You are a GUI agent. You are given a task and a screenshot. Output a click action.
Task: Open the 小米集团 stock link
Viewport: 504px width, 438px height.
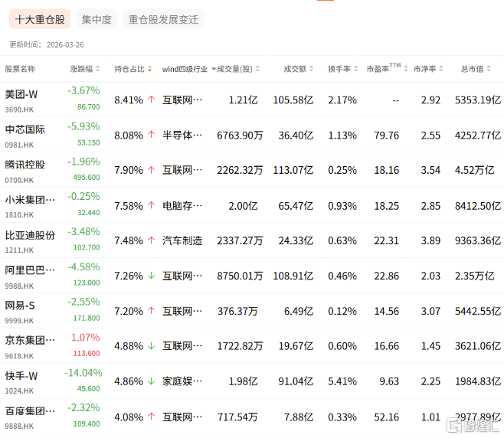tap(30, 200)
